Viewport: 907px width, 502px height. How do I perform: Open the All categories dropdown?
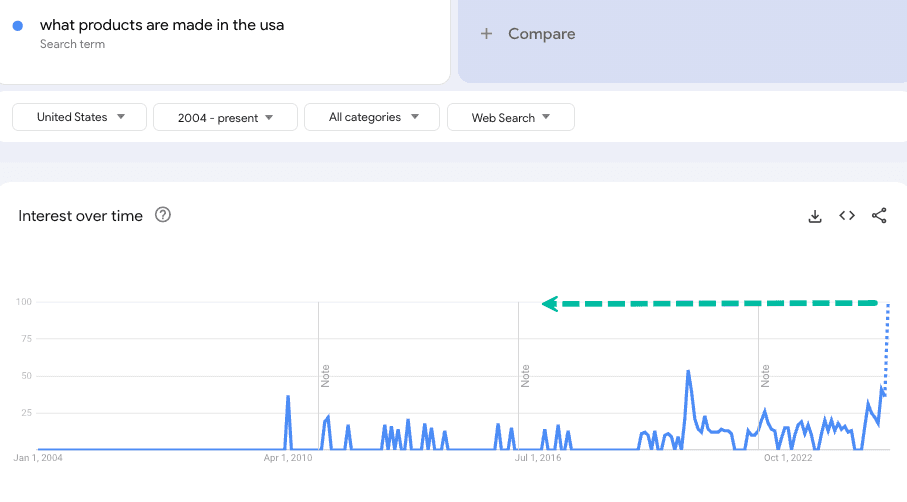pos(372,117)
